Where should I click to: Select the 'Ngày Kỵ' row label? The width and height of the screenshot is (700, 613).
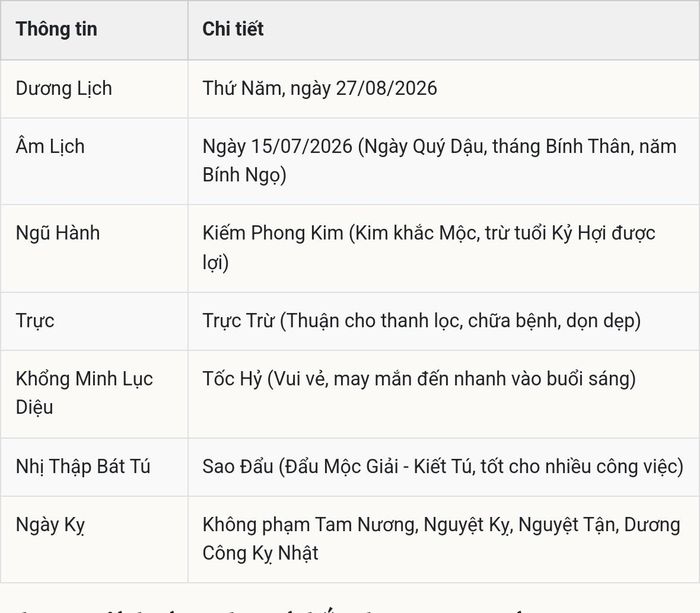[x=50, y=525]
